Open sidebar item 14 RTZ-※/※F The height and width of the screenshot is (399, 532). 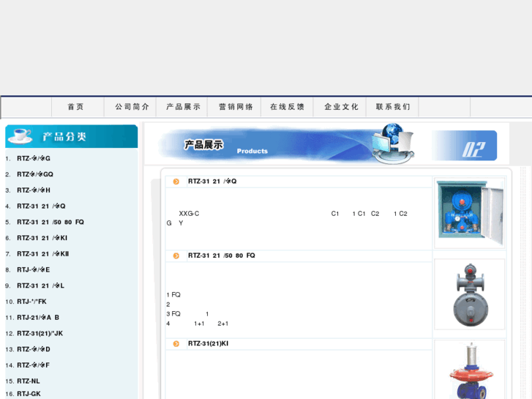pos(33,365)
